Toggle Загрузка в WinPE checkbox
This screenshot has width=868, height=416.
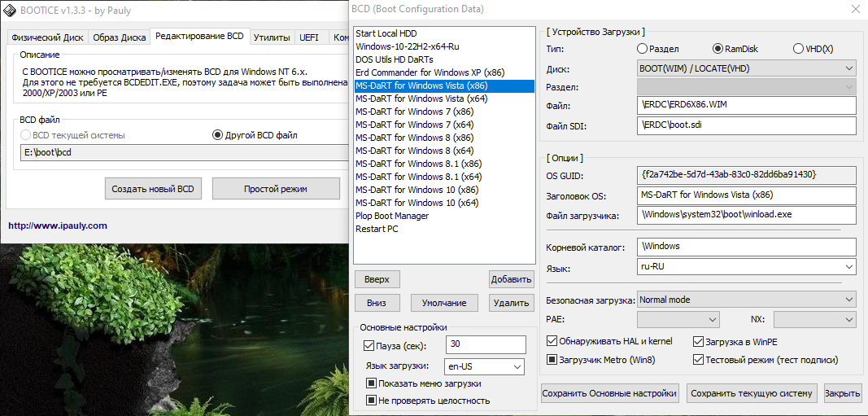pyautogui.click(x=698, y=342)
